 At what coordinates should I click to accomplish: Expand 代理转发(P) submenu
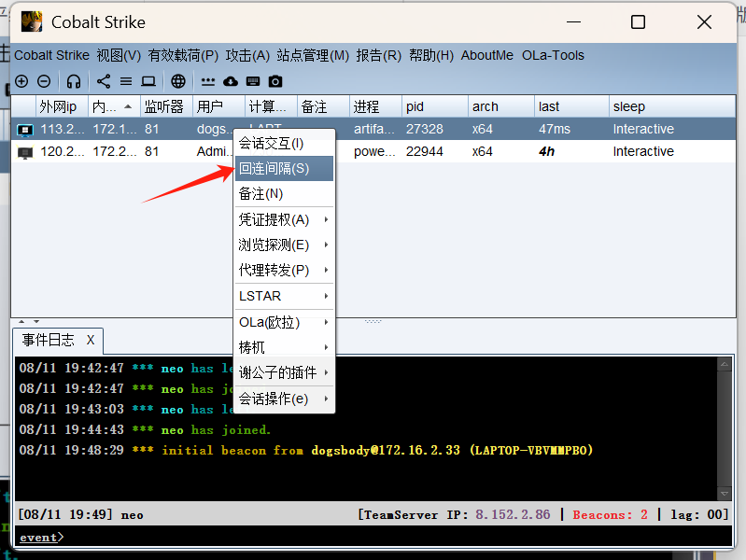click(285, 270)
